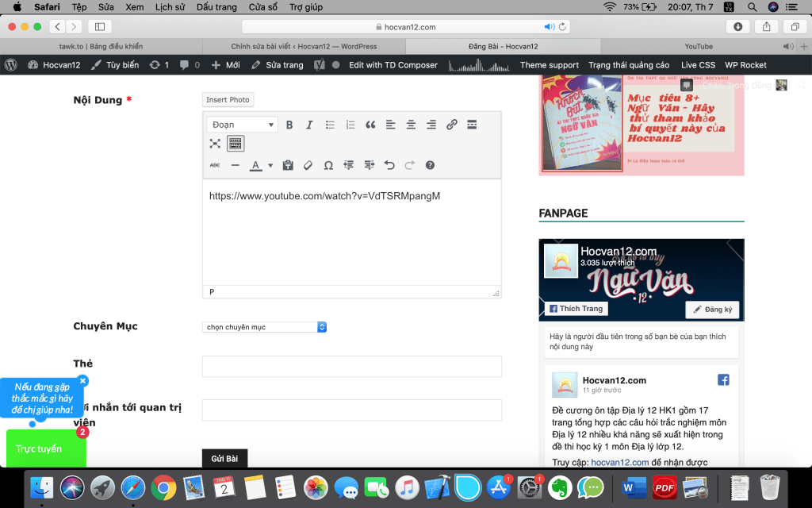Toggle the editor toolbar kitchen sink

tap(235, 144)
